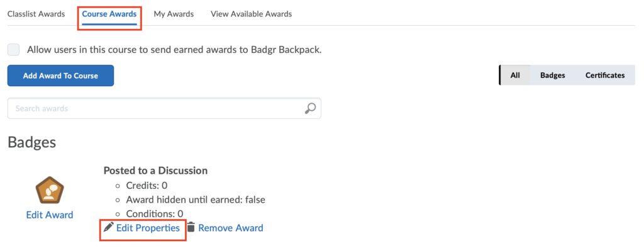Open the My Awards tab
This screenshot has height=248, width=644.
(174, 14)
